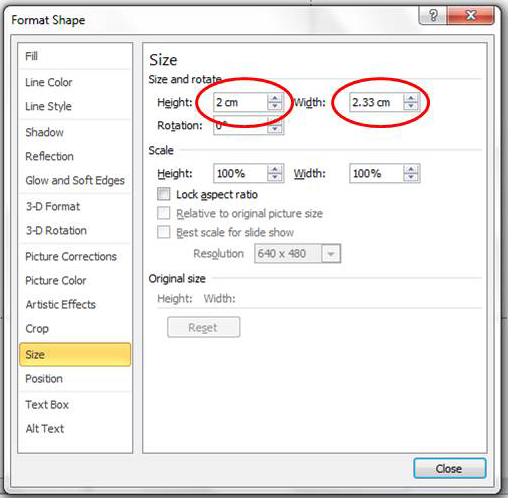Open the 3-D Rotation category

pyautogui.click(x=75, y=230)
